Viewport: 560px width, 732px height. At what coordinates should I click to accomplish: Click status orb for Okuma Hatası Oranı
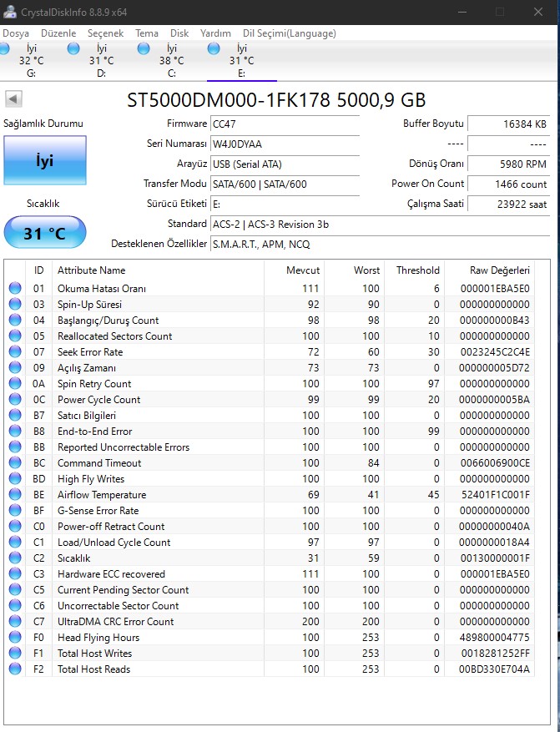click(x=15, y=288)
